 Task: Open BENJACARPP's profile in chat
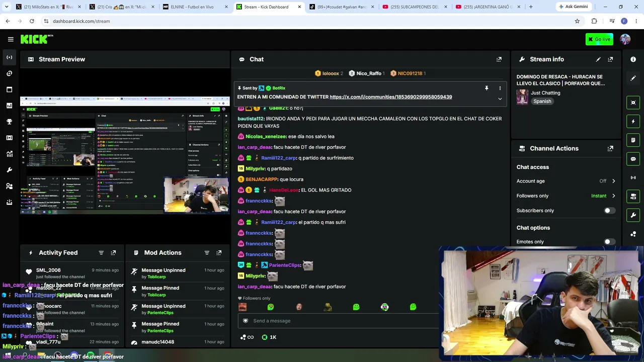pyautogui.click(x=262, y=179)
